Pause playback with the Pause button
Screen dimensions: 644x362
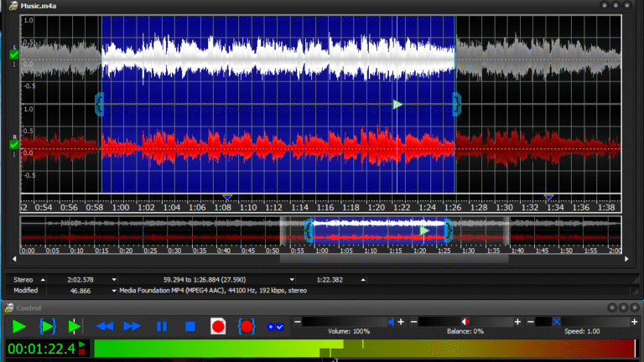162,326
